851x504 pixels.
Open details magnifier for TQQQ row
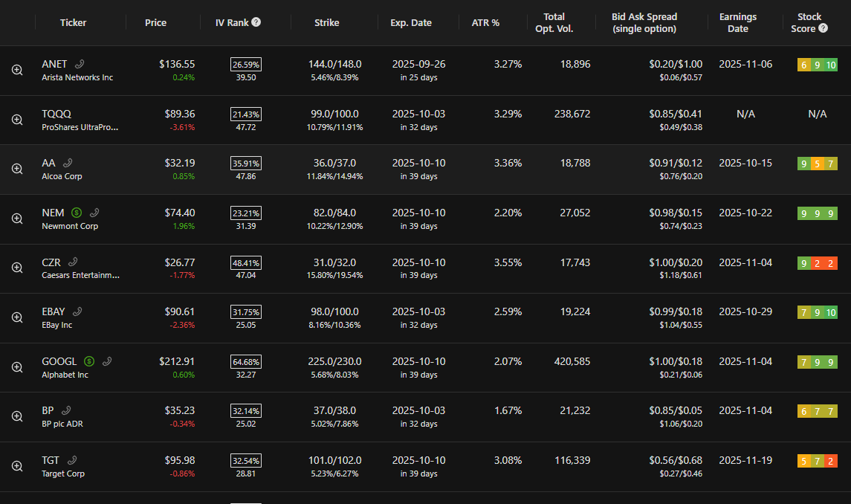pos(17,120)
